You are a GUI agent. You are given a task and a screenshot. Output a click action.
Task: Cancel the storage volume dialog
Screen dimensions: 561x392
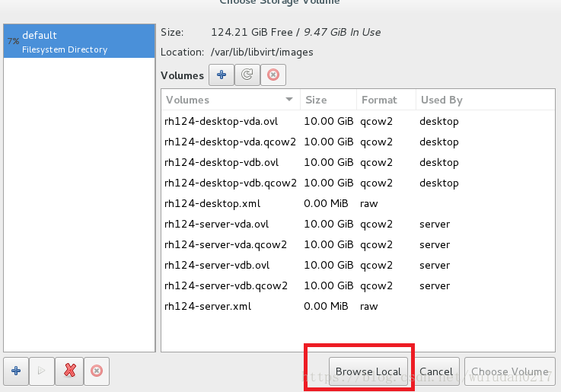(436, 371)
